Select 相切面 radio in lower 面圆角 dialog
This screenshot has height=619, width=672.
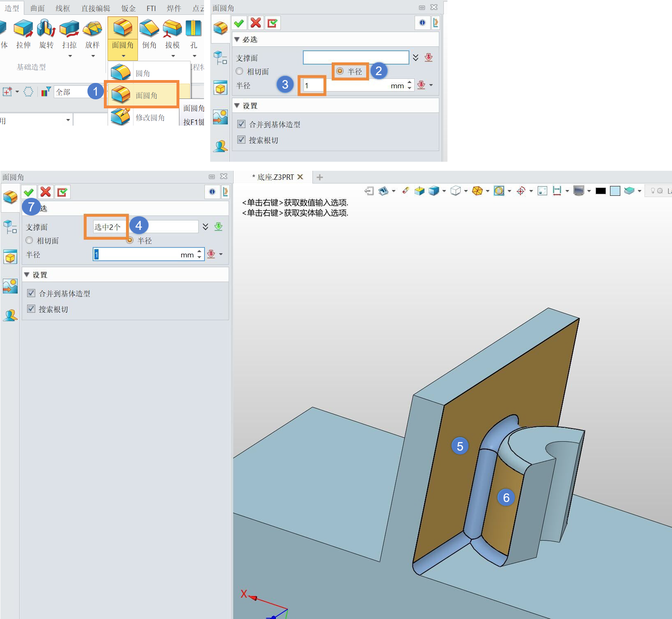pyautogui.click(x=29, y=240)
